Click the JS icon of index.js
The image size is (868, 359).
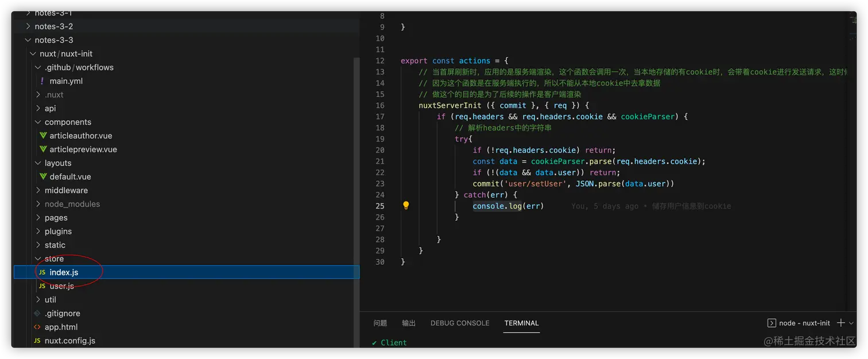(42, 272)
